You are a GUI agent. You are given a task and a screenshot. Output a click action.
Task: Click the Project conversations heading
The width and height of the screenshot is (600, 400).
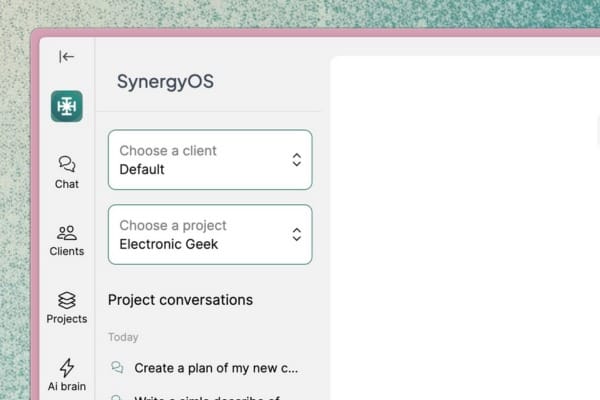pyautogui.click(x=180, y=300)
